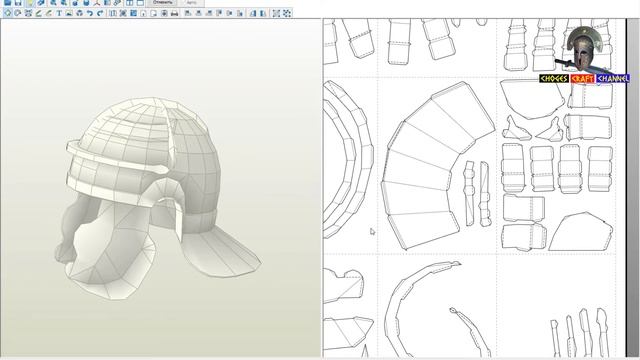Click the Undo arrow icon
The width and height of the screenshot is (640, 360).
point(90,13)
